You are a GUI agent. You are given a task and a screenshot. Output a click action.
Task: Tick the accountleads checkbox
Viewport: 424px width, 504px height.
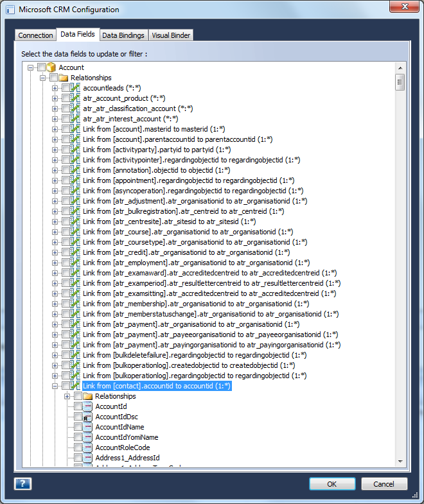66,88
